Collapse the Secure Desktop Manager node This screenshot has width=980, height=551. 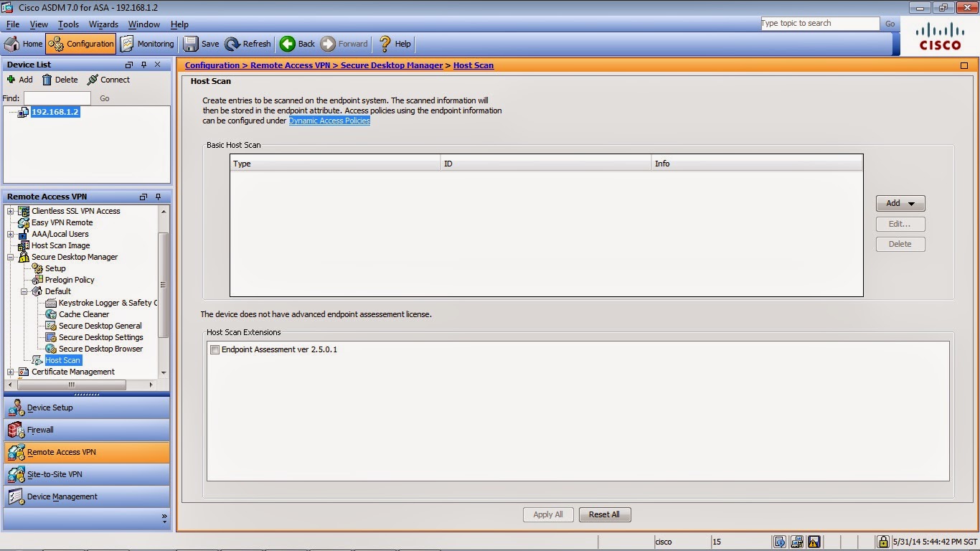click(11, 257)
